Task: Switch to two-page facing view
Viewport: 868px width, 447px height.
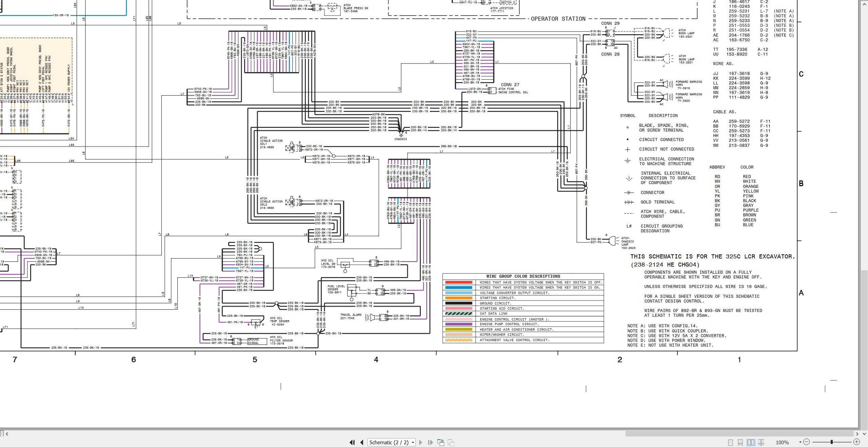Action: [751, 442]
